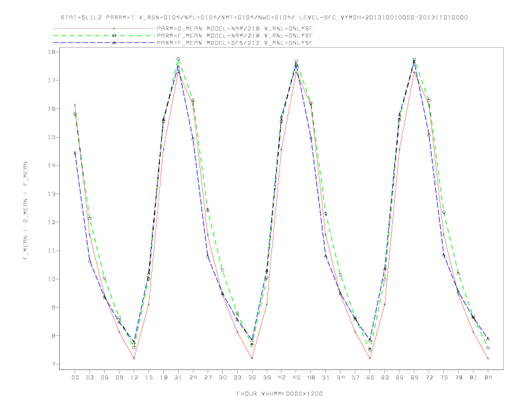This screenshot has height=411, width=532.
Task: Click the green dashed legend line sample
Action: click(104, 36)
